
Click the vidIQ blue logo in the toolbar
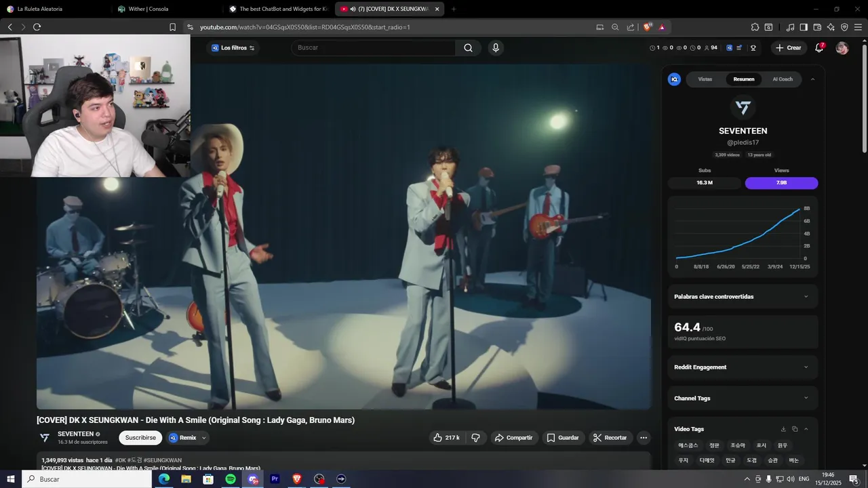[x=729, y=47]
